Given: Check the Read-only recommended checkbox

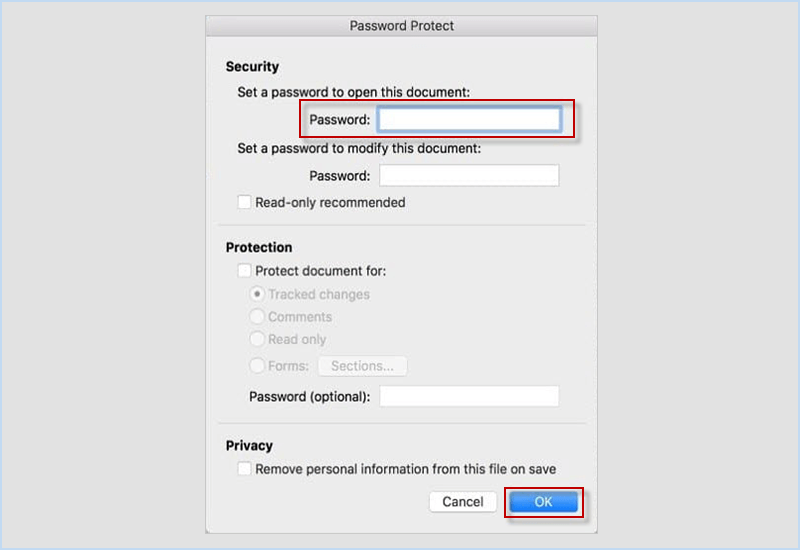Looking at the screenshot, I should pyautogui.click(x=245, y=203).
